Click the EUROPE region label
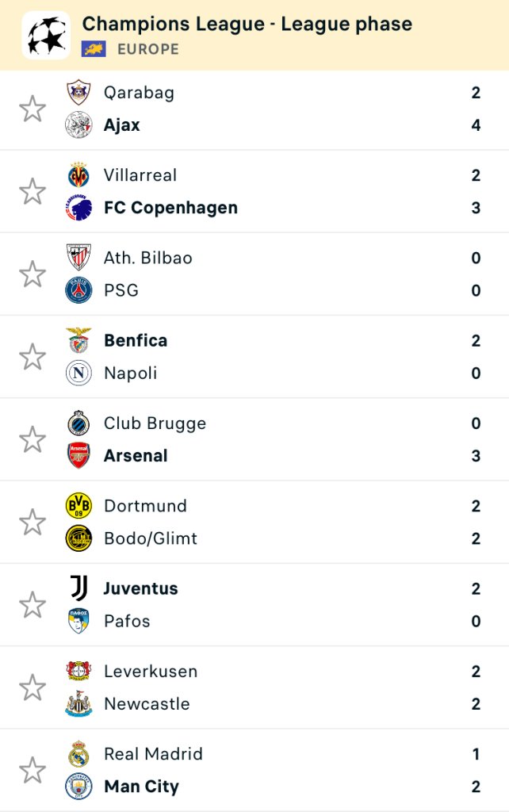The width and height of the screenshot is (509, 812). tap(148, 49)
